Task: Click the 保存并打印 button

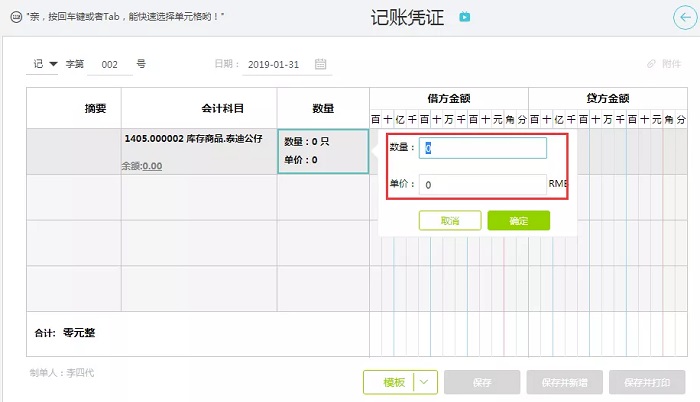Action: tap(647, 381)
